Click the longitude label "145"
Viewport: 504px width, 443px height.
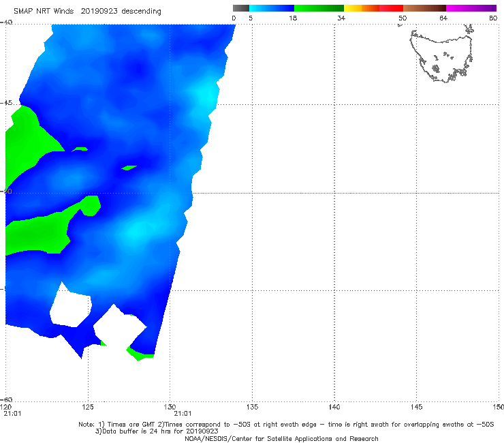(417, 407)
